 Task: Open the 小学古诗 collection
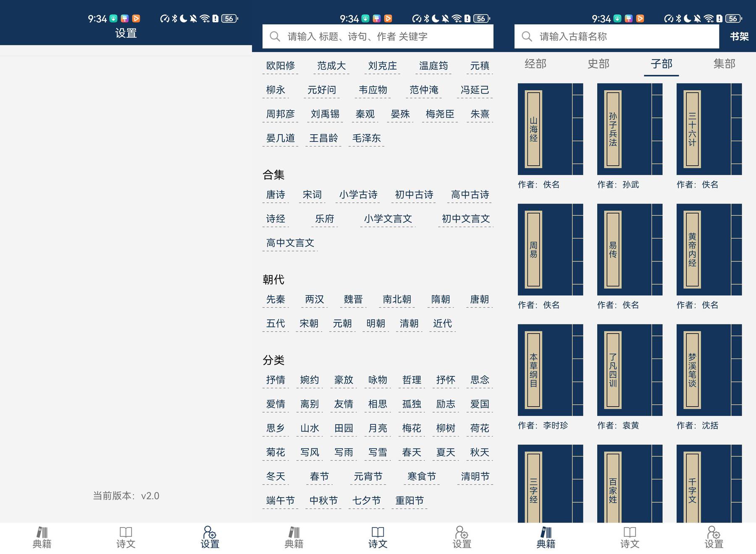click(x=358, y=195)
